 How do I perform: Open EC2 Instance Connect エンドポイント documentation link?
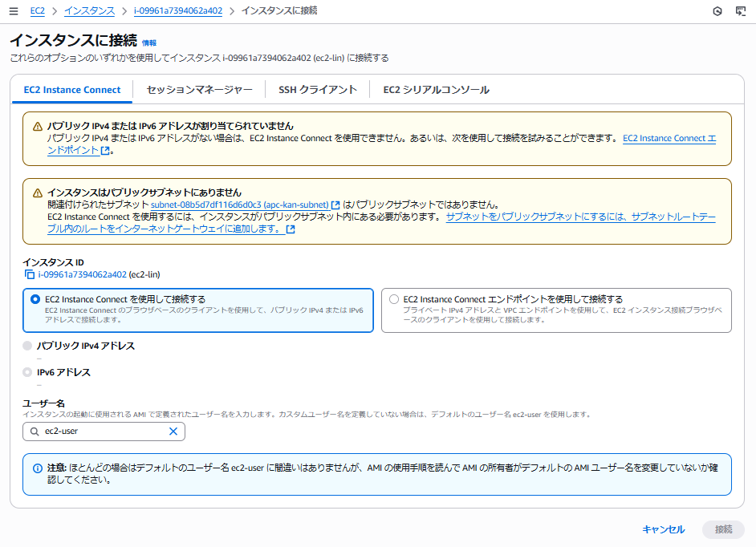669,138
